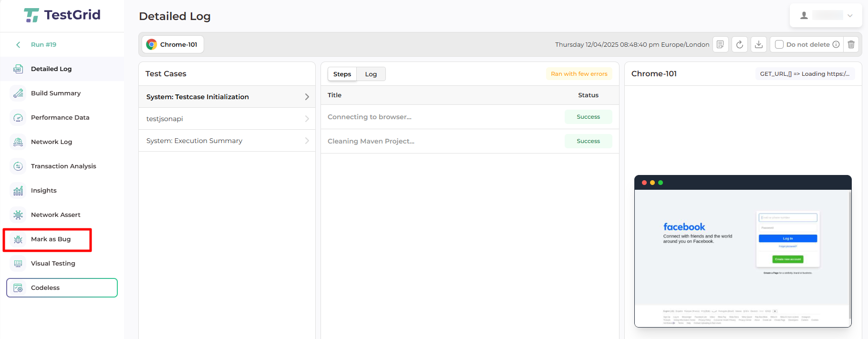The height and width of the screenshot is (339, 868).
Task: Click the Facebook screenshot thumbnail
Action: click(x=743, y=251)
